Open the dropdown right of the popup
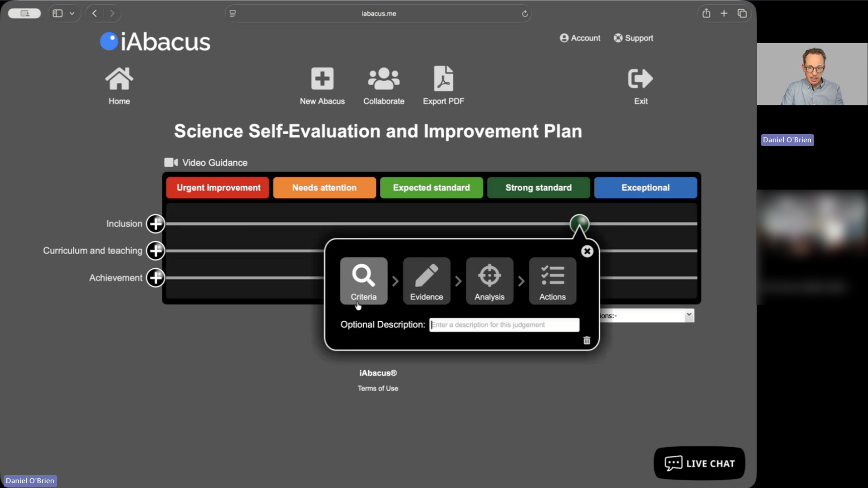This screenshot has width=868, height=488. 647,316
